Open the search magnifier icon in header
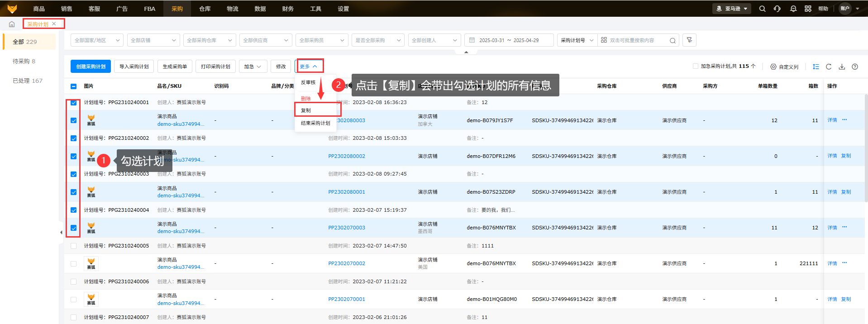Screen dimensions: 868x324 point(763,9)
